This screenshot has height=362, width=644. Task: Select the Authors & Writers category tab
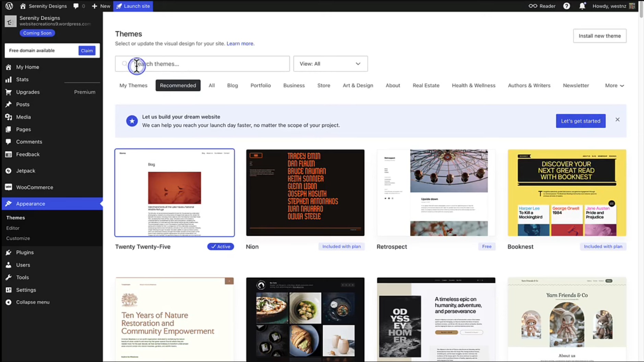tap(529, 85)
